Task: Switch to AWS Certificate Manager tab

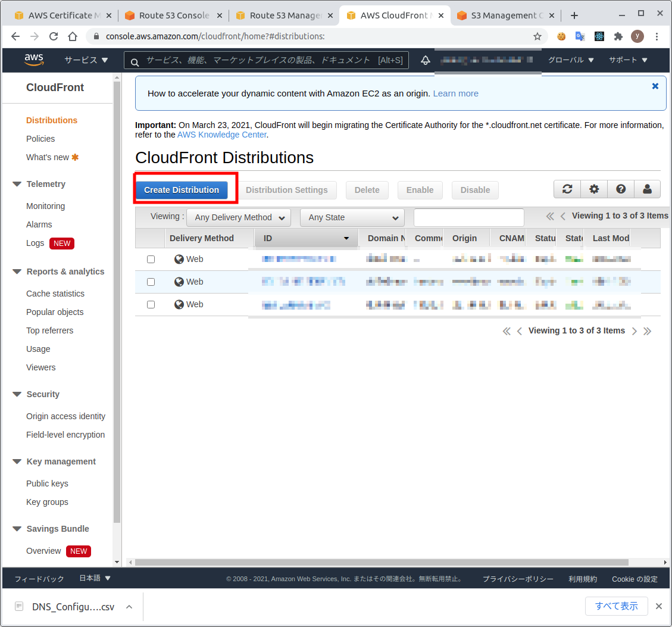Action: tap(62, 15)
